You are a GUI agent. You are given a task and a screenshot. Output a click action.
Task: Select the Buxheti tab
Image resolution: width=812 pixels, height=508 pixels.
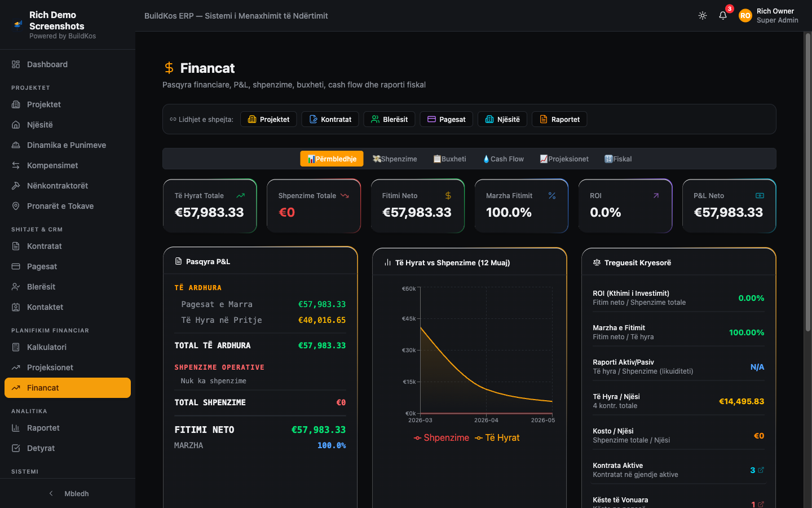coord(449,159)
